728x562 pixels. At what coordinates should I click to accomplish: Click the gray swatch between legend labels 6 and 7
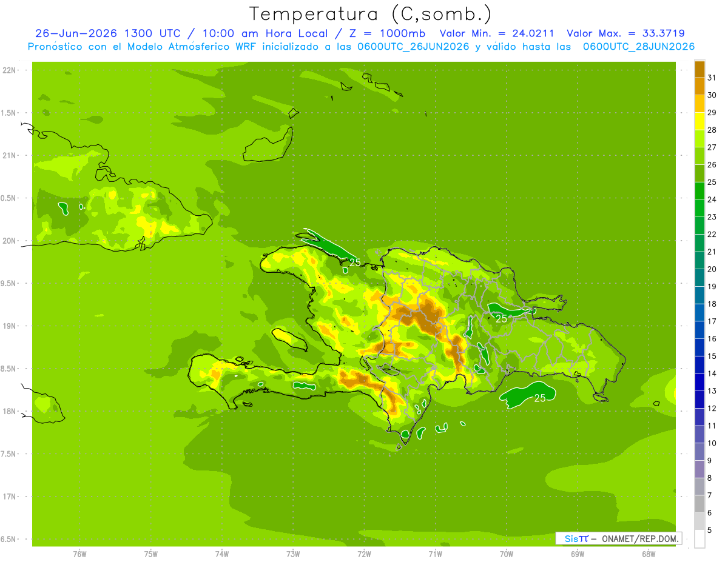pyautogui.click(x=699, y=504)
